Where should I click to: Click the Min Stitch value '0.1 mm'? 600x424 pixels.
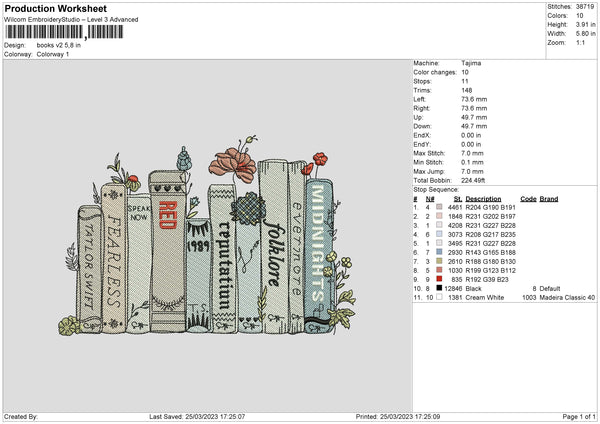[x=472, y=162]
